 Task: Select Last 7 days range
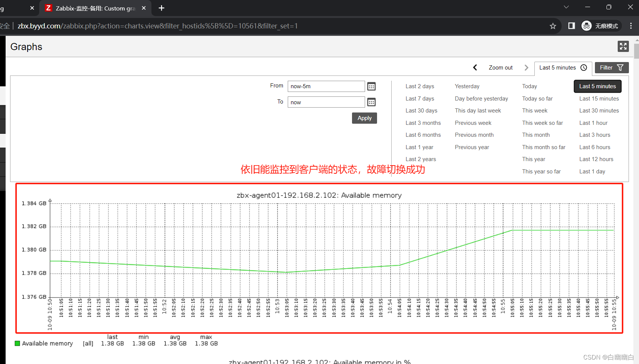tap(420, 99)
